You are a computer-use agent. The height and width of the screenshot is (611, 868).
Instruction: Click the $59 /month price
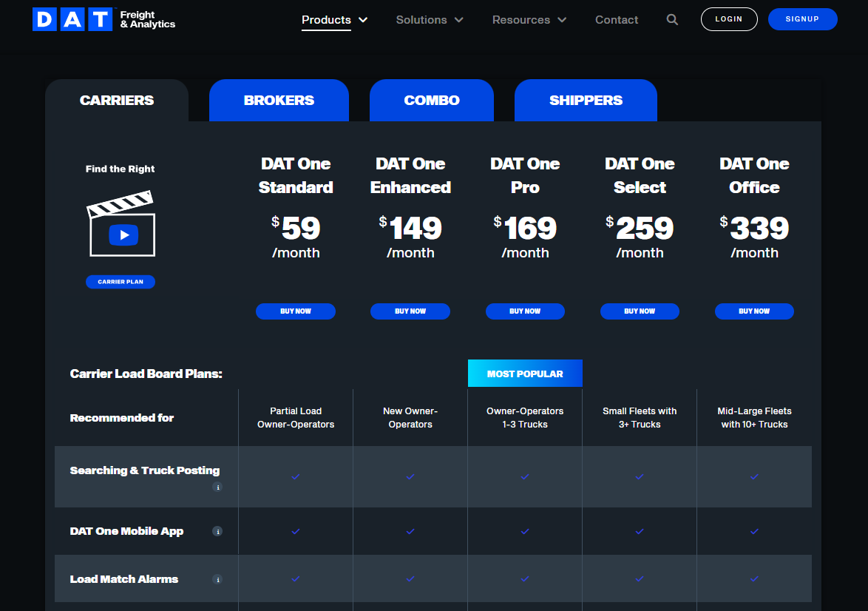pyautogui.click(x=296, y=237)
